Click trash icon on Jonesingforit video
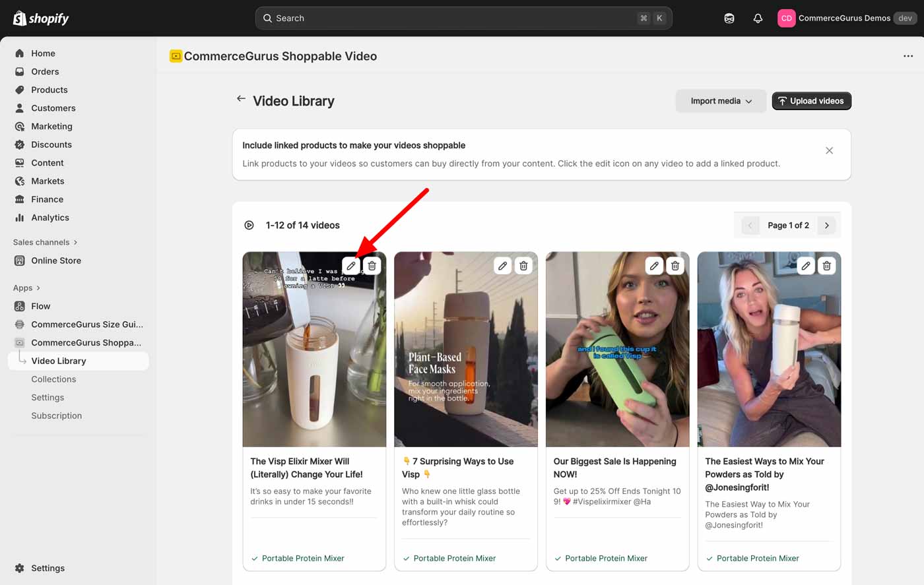Image resolution: width=924 pixels, height=585 pixels. (x=826, y=266)
